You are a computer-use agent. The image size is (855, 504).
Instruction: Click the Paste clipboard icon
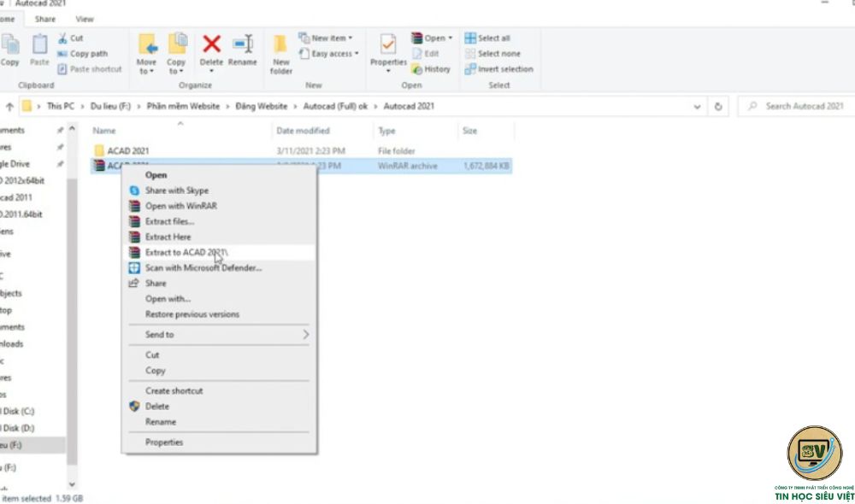39,44
